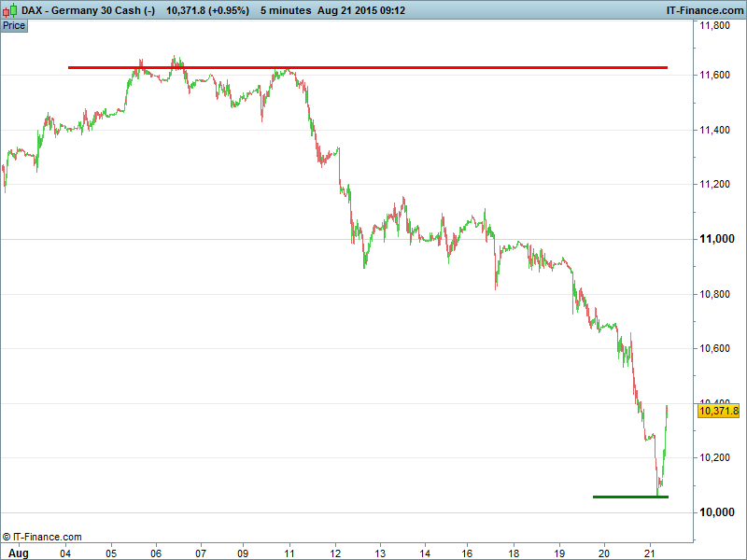Click the Price panel label
Screen dimensions: 747x560
[x=14, y=25]
